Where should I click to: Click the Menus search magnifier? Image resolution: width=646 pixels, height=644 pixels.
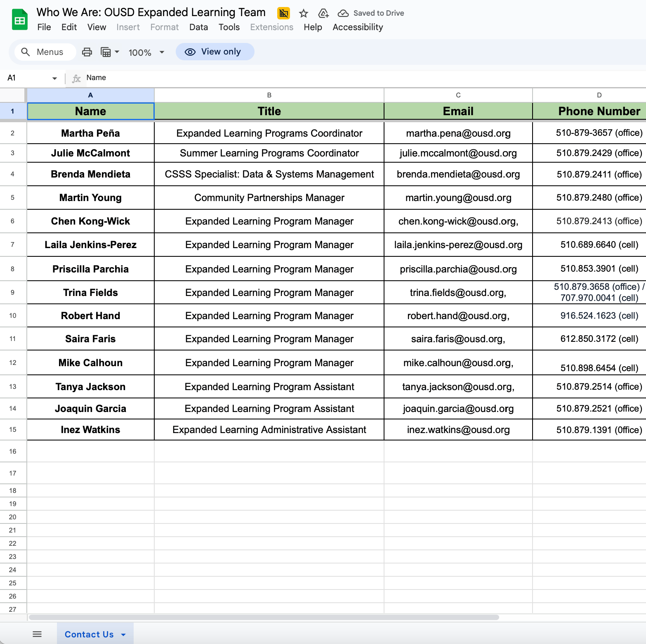26,52
